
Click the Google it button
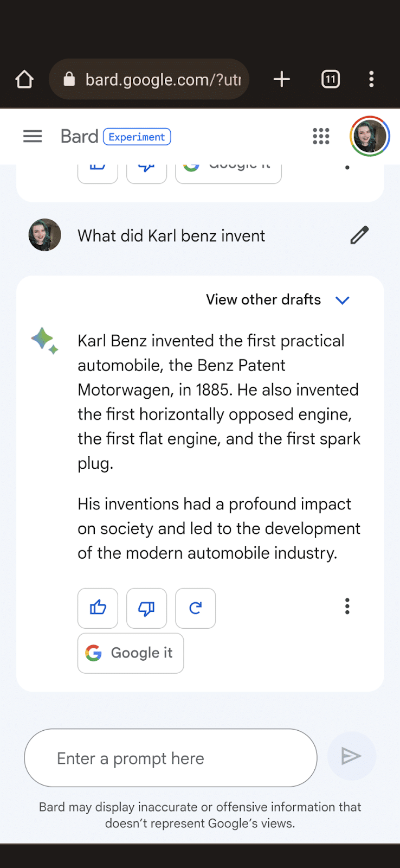(x=131, y=653)
